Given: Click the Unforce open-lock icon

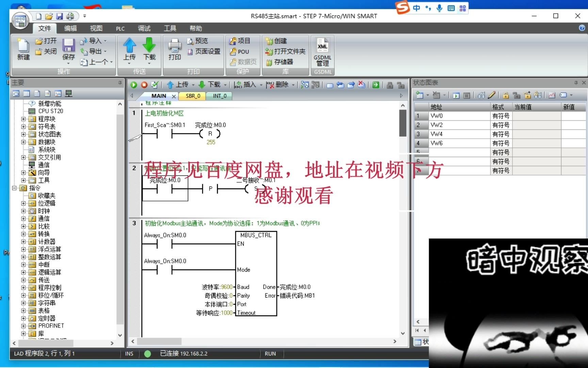Looking at the screenshot, I should 516,95.
